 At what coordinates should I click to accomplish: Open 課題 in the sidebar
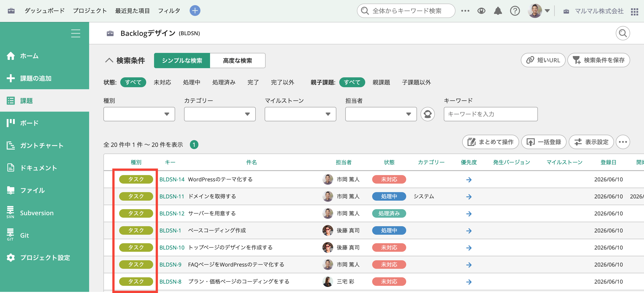tap(45, 101)
